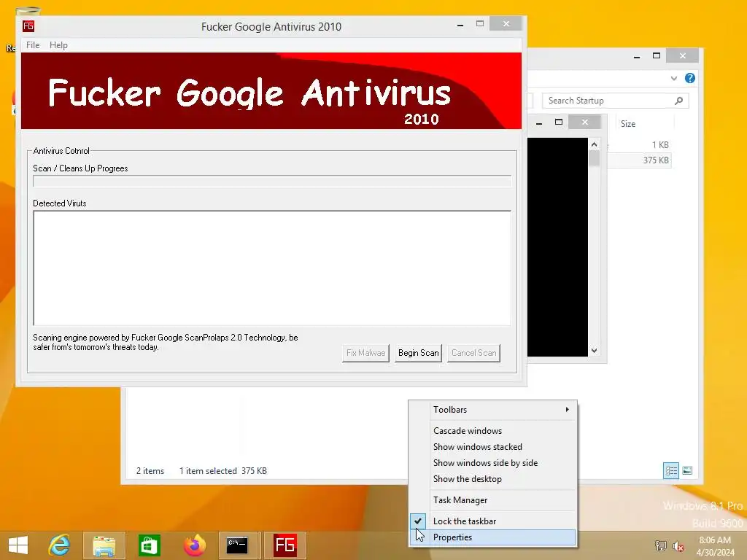Image resolution: width=747 pixels, height=560 pixels.
Task: Click the Begin Scan button
Action: pyautogui.click(x=418, y=353)
